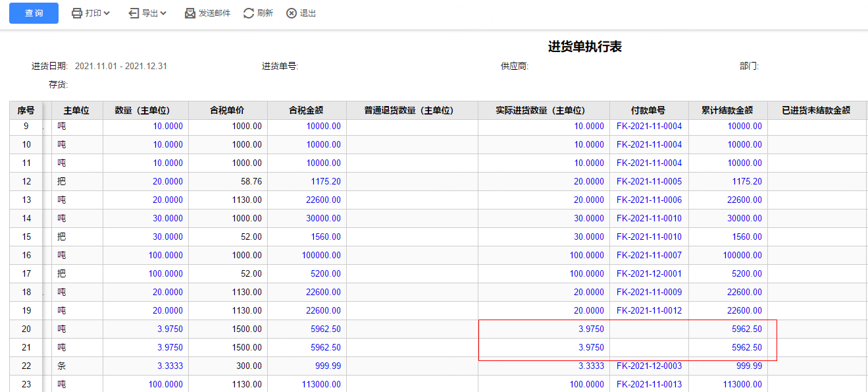Select the 含税金额 column header

pyautogui.click(x=307, y=110)
